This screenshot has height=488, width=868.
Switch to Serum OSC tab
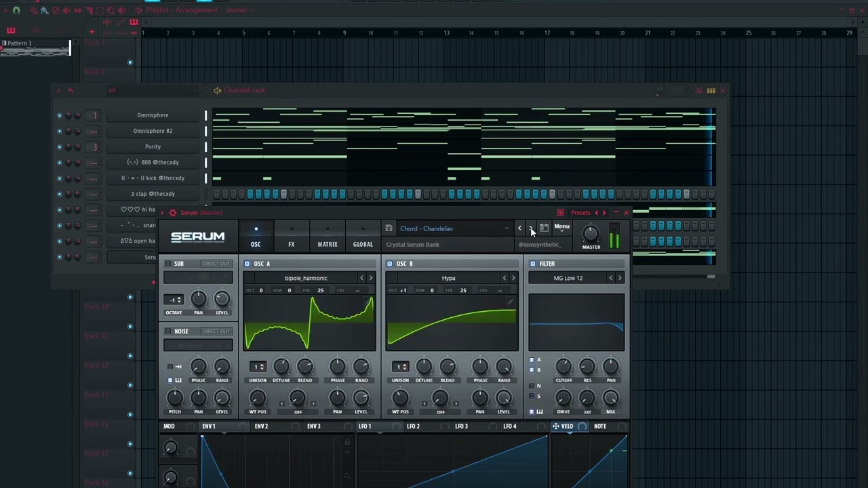(x=256, y=236)
